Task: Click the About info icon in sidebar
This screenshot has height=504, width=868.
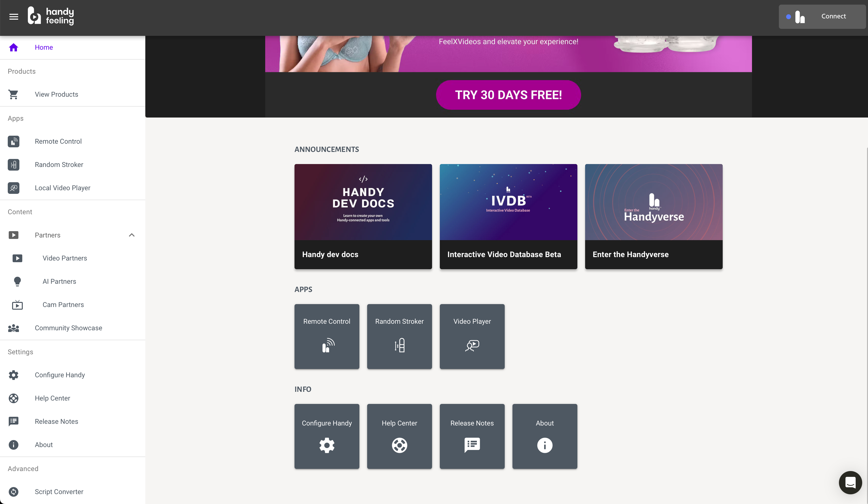Action: pyautogui.click(x=13, y=445)
